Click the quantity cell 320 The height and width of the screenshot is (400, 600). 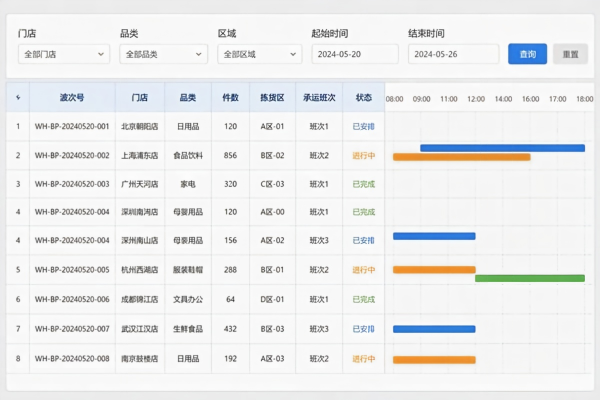click(230, 184)
